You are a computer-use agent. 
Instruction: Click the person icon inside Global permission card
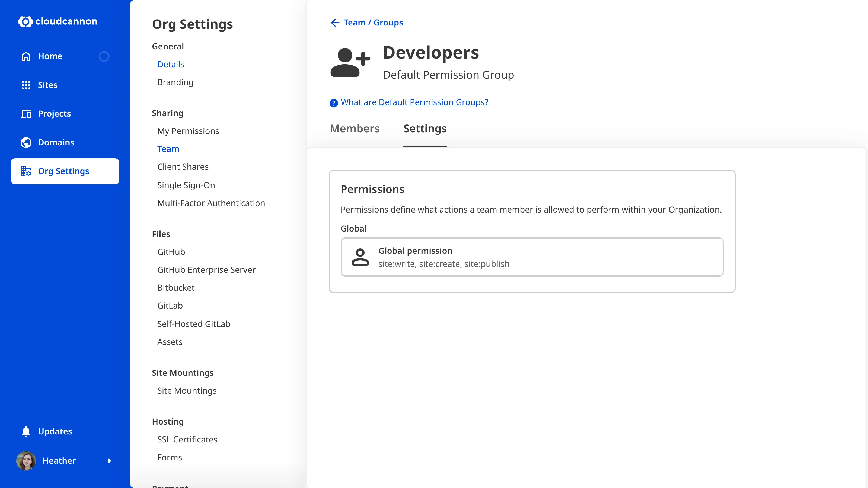coord(360,257)
